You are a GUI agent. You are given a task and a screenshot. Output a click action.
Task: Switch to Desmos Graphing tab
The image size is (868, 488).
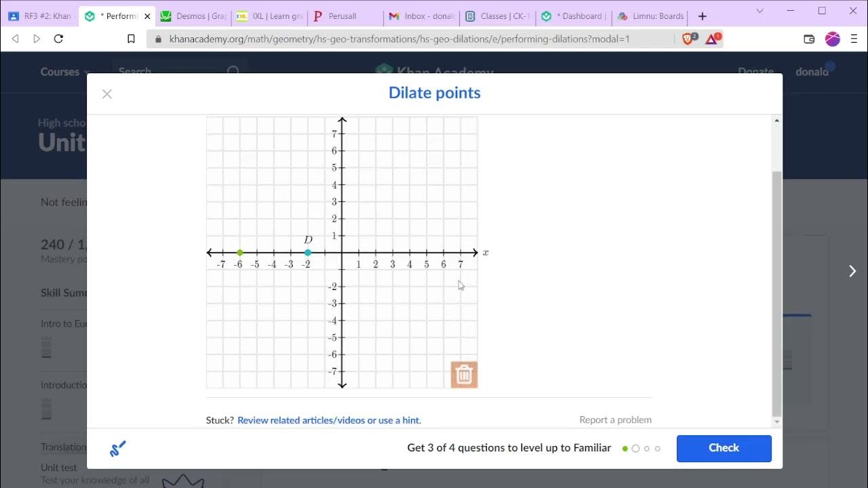tap(193, 16)
